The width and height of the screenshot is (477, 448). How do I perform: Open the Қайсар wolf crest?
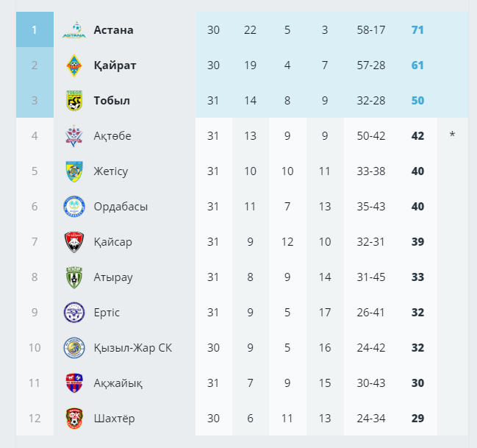74,242
